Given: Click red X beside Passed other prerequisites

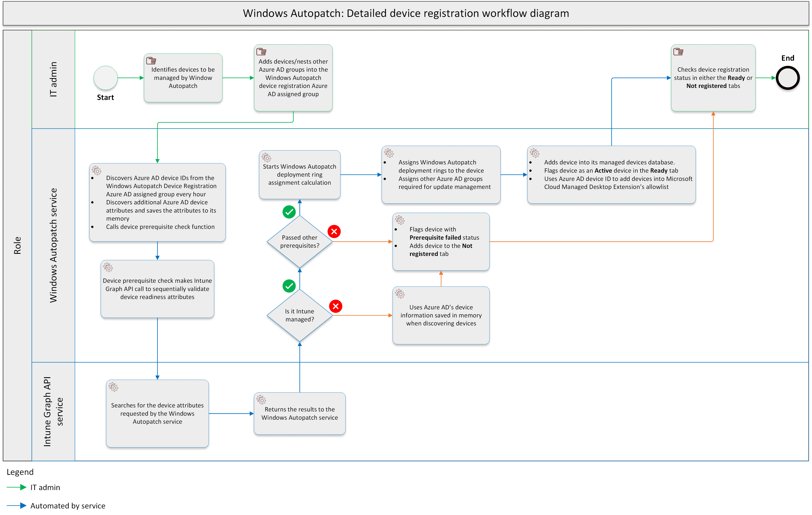Looking at the screenshot, I should 334,232.
